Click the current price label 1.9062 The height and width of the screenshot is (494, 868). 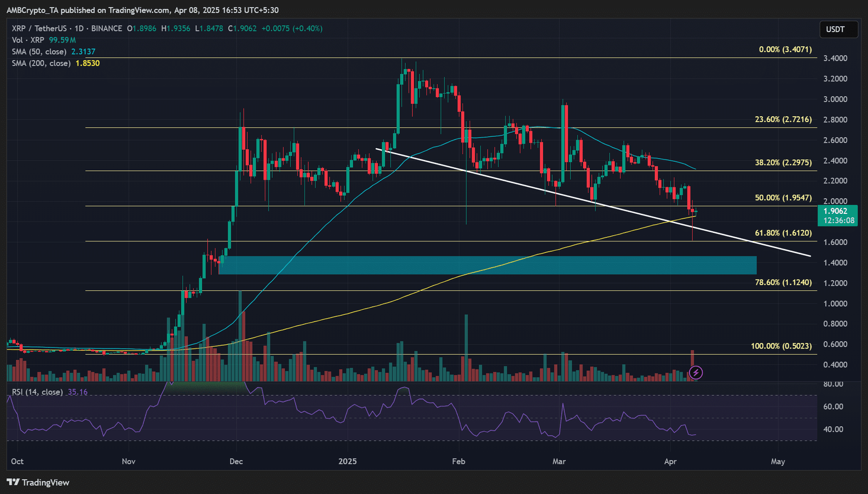pyautogui.click(x=837, y=212)
